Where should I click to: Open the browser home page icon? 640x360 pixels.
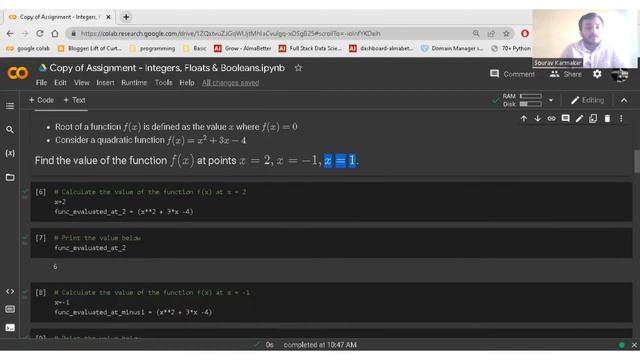tap(55, 33)
